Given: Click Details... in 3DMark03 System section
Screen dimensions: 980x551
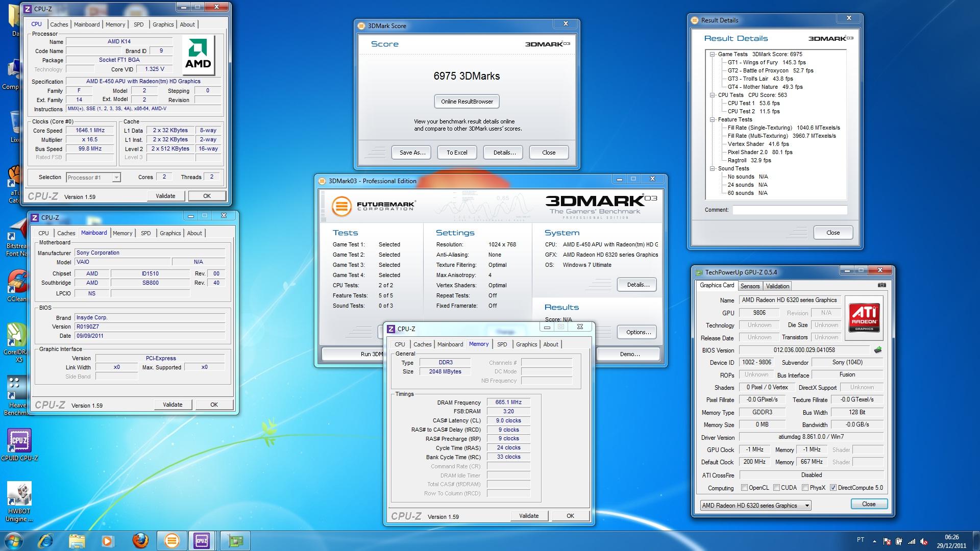Looking at the screenshot, I should [638, 285].
